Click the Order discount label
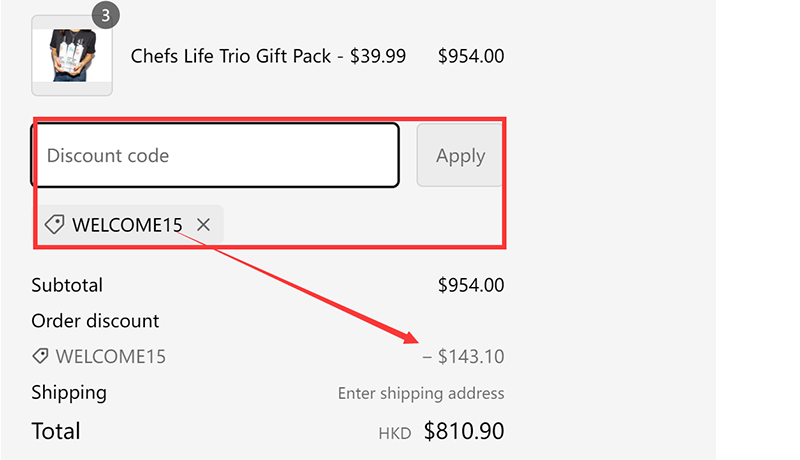The image size is (800, 460). [x=95, y=321]
